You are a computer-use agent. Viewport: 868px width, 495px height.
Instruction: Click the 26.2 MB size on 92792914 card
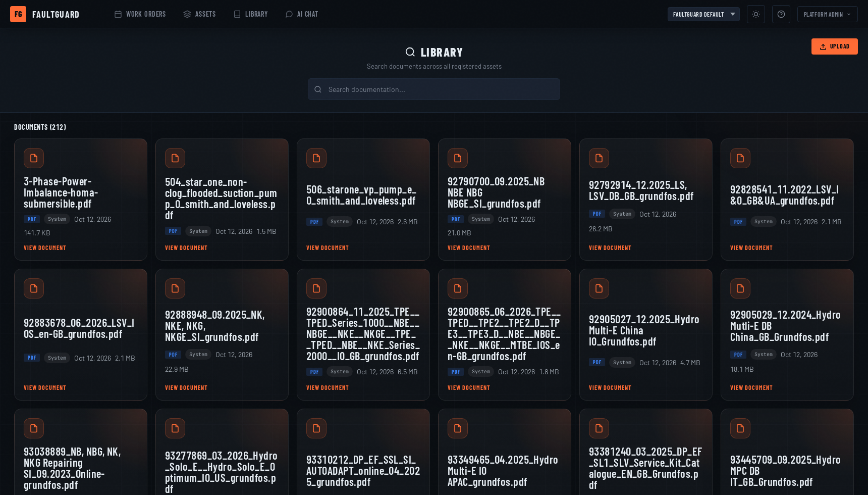tap(601, 229)
